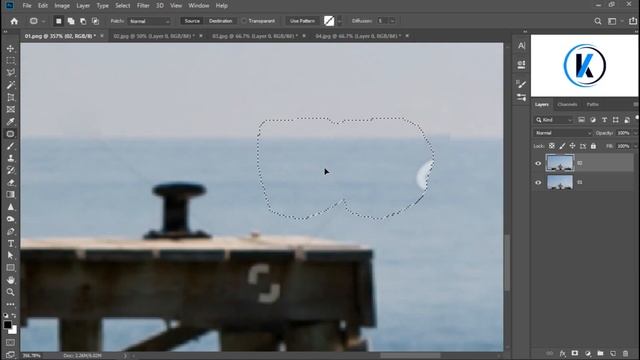Viewport: 640px width, 360px height.
Task: Select the Rectangle shape tool
Action: 11,268
